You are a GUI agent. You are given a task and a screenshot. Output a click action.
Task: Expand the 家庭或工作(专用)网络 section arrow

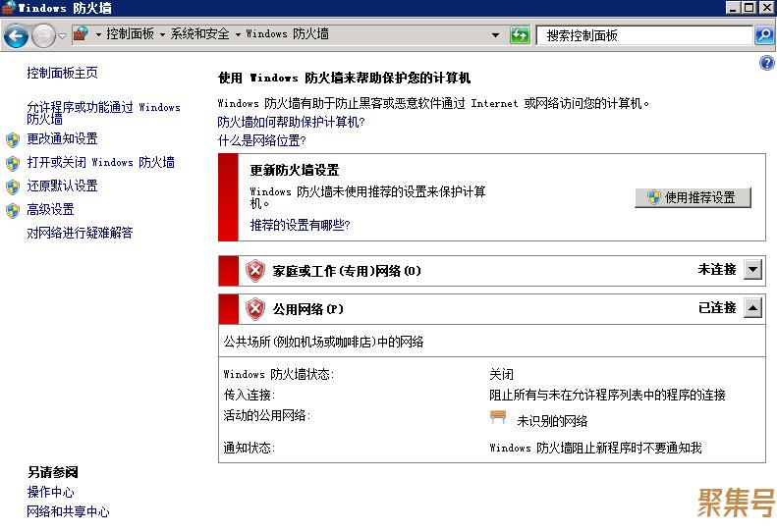click(x=752, y=270)
